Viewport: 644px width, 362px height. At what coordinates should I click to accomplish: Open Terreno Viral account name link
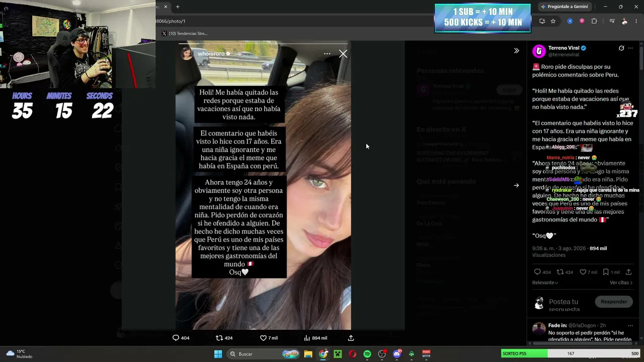564,48
